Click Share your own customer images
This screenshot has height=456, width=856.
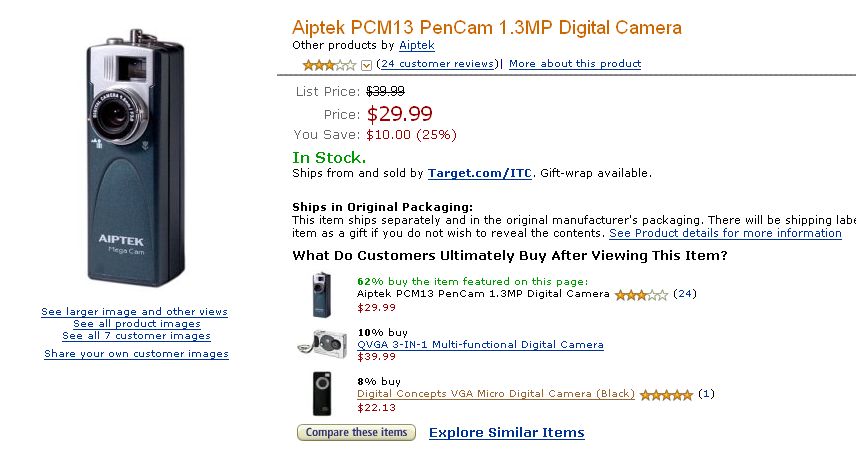click(x=136, y=354)
